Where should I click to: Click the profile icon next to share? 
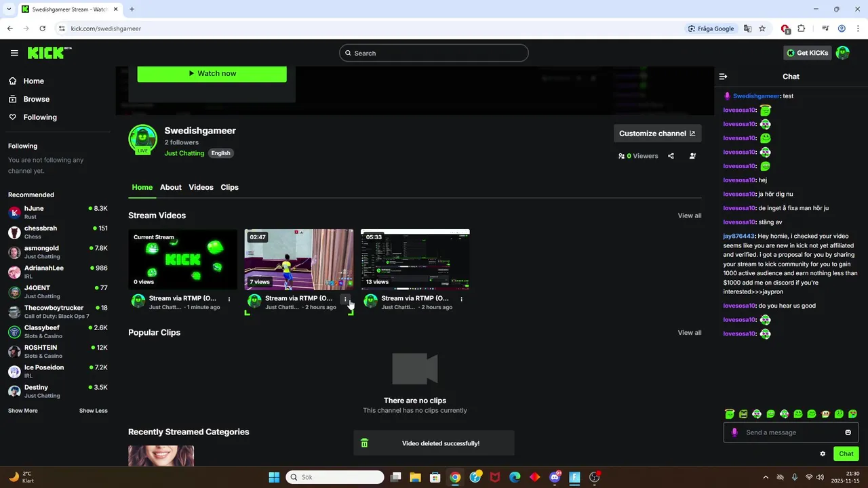692,156
